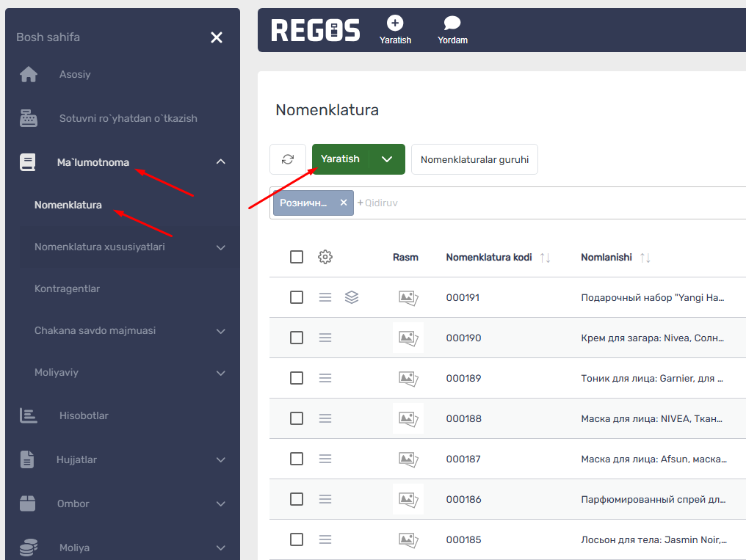Click the image placeholder for item 000189
Viewport: 746px width, 560px height.
click(x=408, y=379)
